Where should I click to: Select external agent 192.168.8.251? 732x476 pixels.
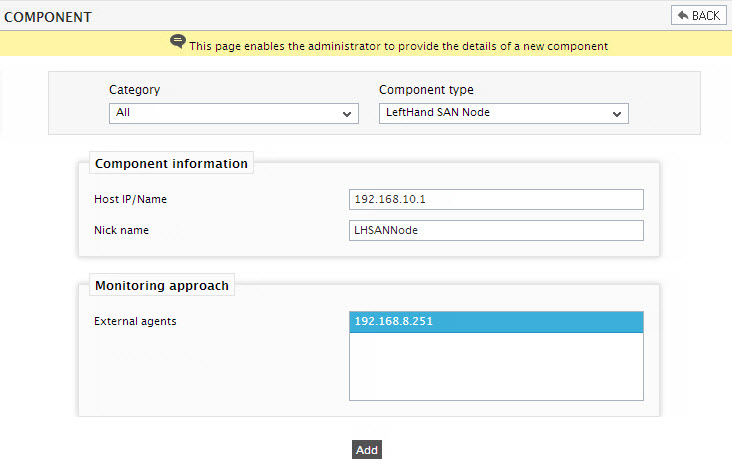click(496, 322)
